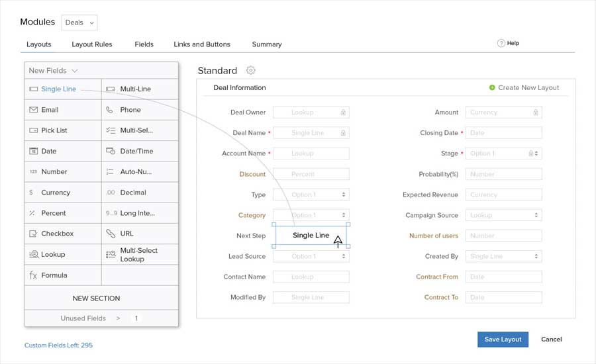This screenshot has height=364, width=596.
Task: Open the Campaign Source lookup dropdown
Action: tap(503, 215)
